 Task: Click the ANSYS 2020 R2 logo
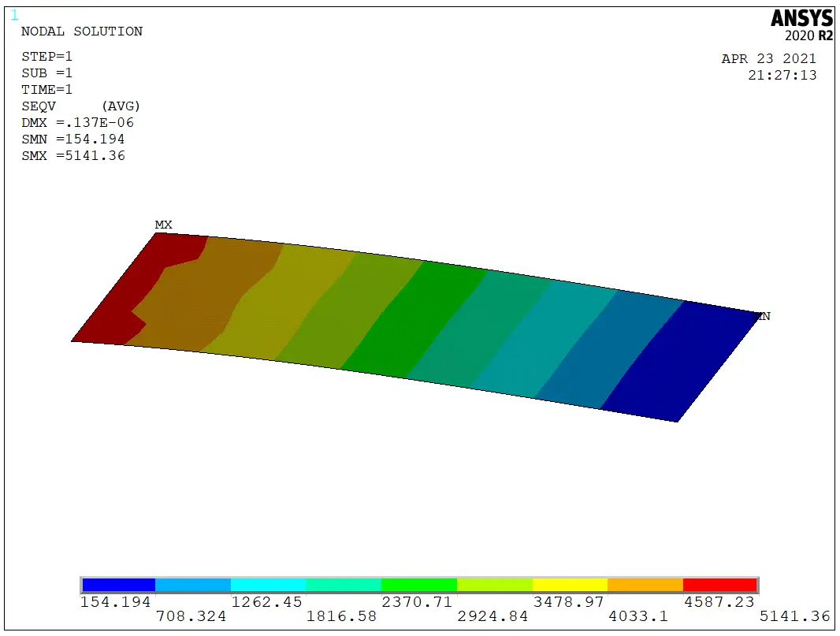coord(802,25)
